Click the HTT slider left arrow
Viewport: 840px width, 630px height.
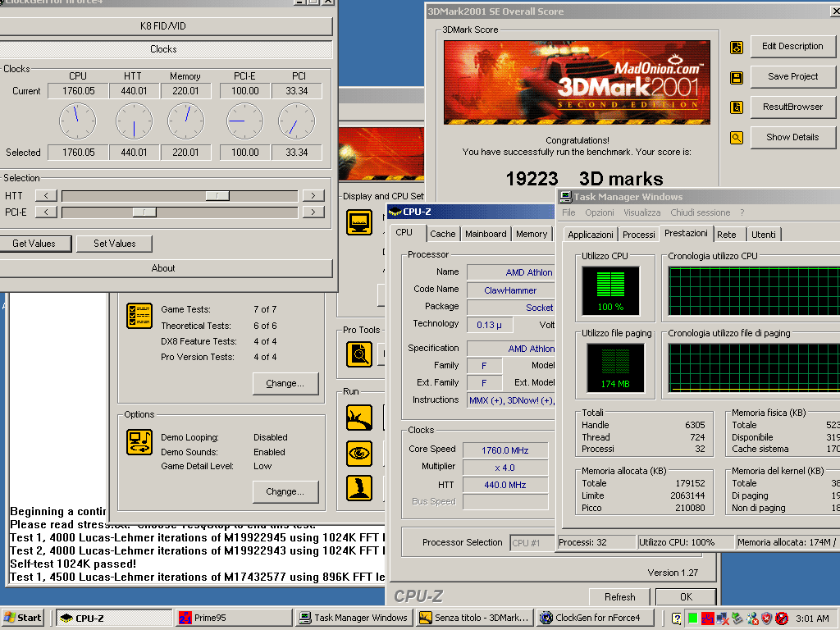tap(46, 196)
